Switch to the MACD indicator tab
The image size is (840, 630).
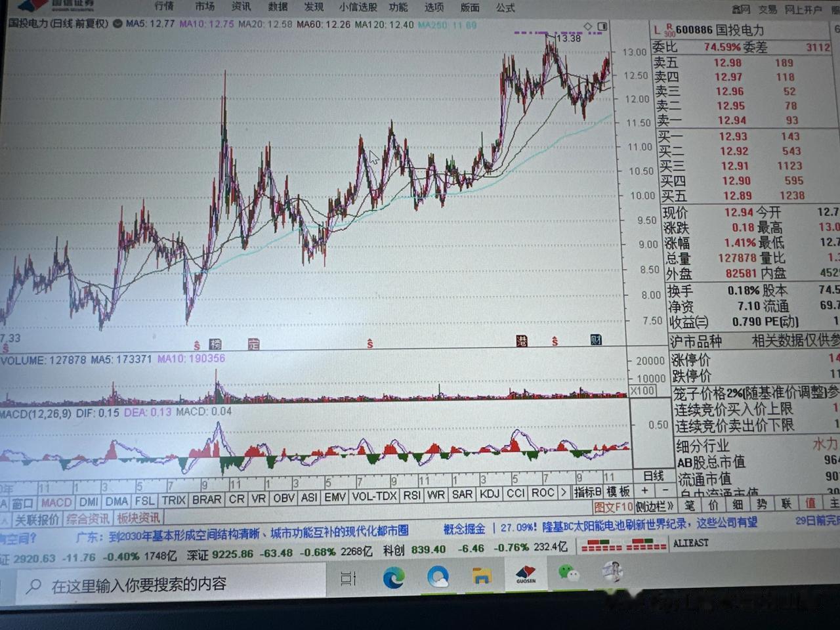(x=56, y=503)
